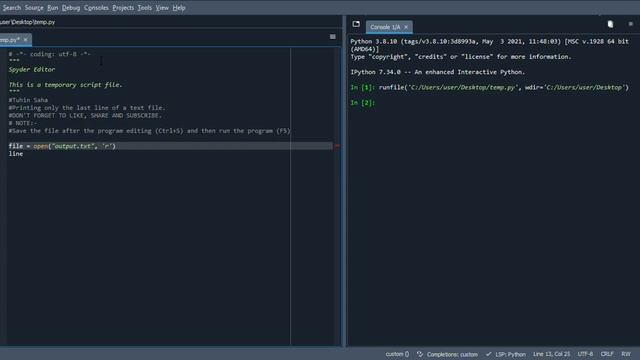This screenshot has height=360, width=640.
Task: Click the 'DON'T FORGET TO LIKE' comment line
Action: 85,116
